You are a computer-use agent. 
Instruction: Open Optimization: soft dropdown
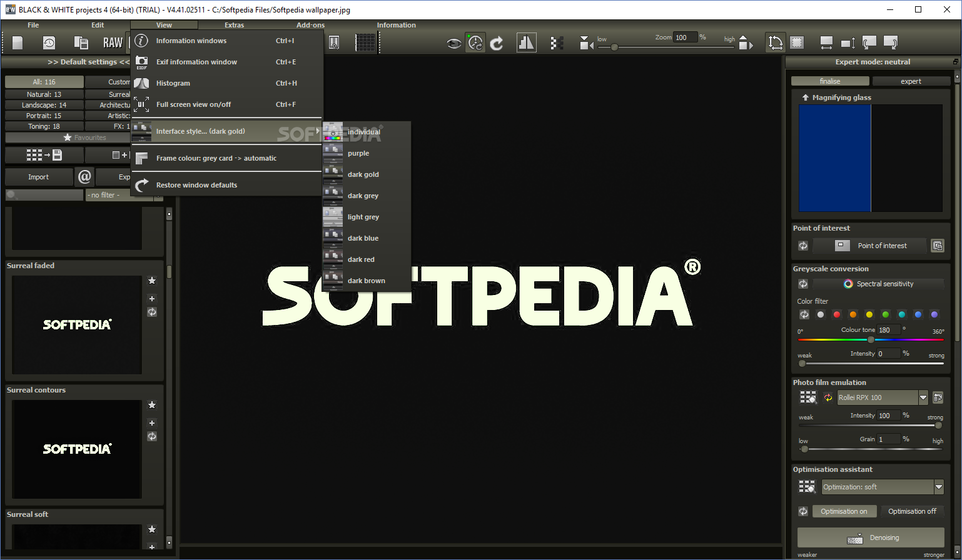point(939,487)
